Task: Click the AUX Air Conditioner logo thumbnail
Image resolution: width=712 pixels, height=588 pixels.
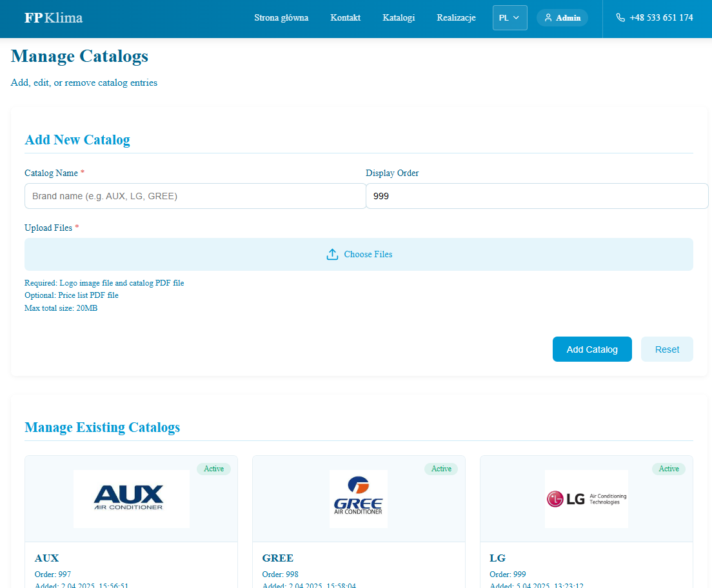Action: [x=131, y=498]
